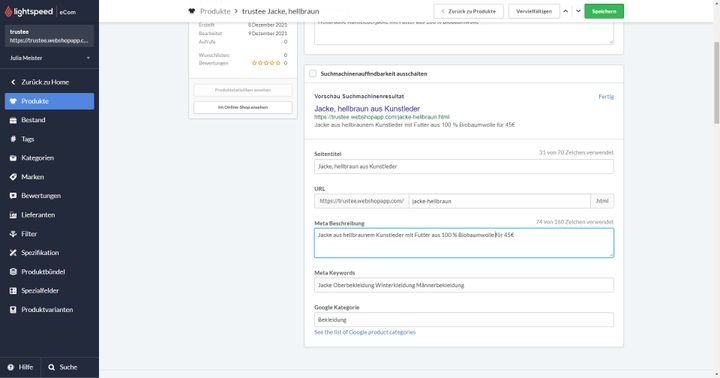Screen dimensions: 720x378
Task: Click the Vervielfältigen button
Action: pyautogui.click(x=534, y=11)
